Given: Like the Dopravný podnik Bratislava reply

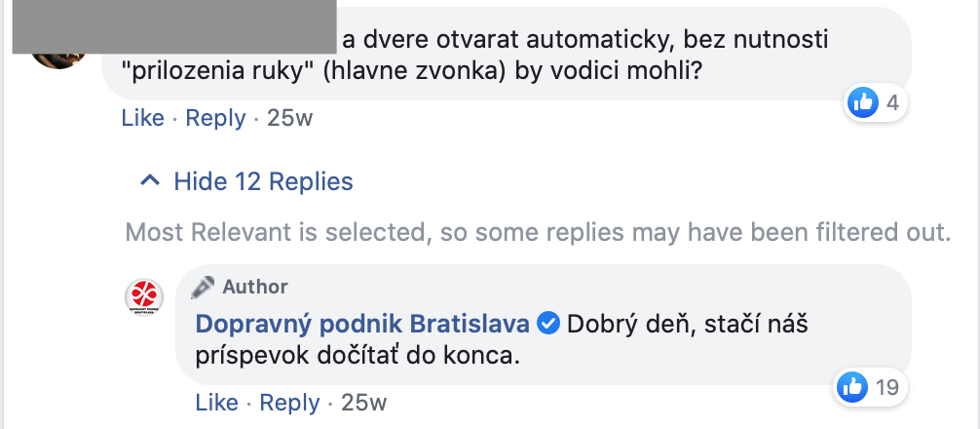Looking at the screenshot, I should (x=216, y=403).
